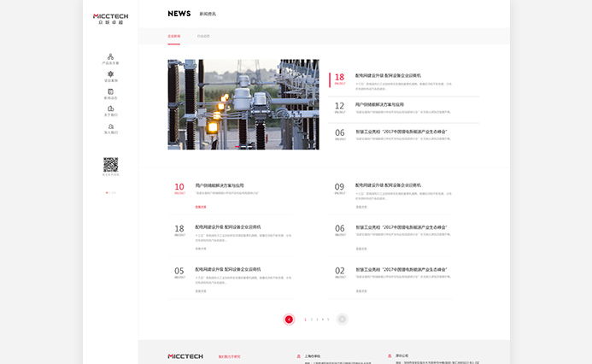Click 查看详情 under the 09 article

point(361,207)
